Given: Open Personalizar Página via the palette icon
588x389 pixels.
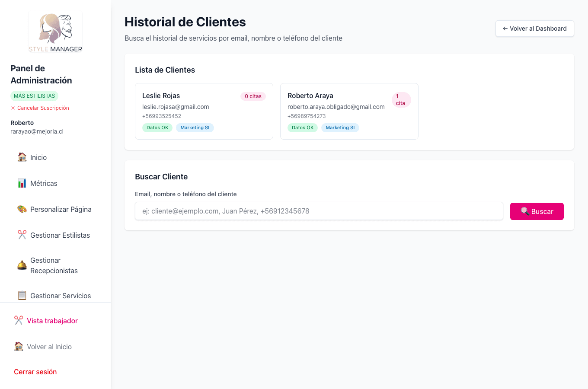Looking at the screenshot, I should click(21, 209).
